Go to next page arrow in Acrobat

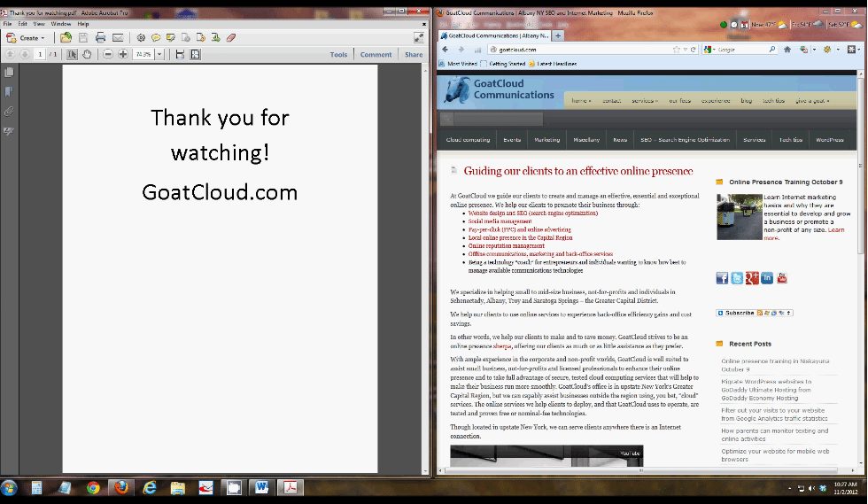tap(25, 54)
